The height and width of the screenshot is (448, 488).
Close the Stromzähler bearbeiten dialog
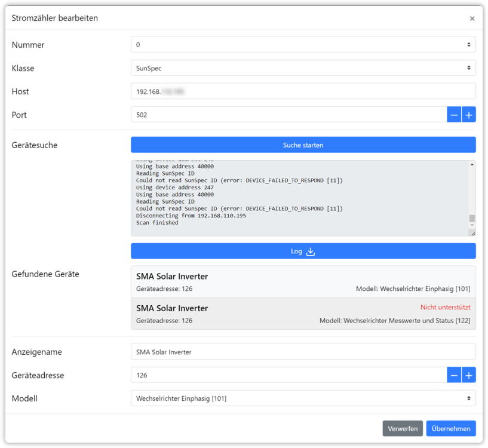pos(472,19)
